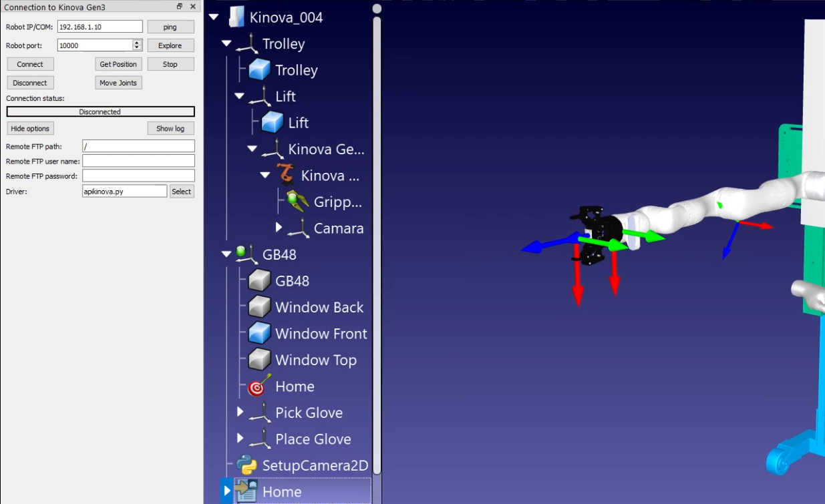This screenshot has width=825, height=504.
Task: Click the Disconnected connection status bar
Action: pos(100,112)
